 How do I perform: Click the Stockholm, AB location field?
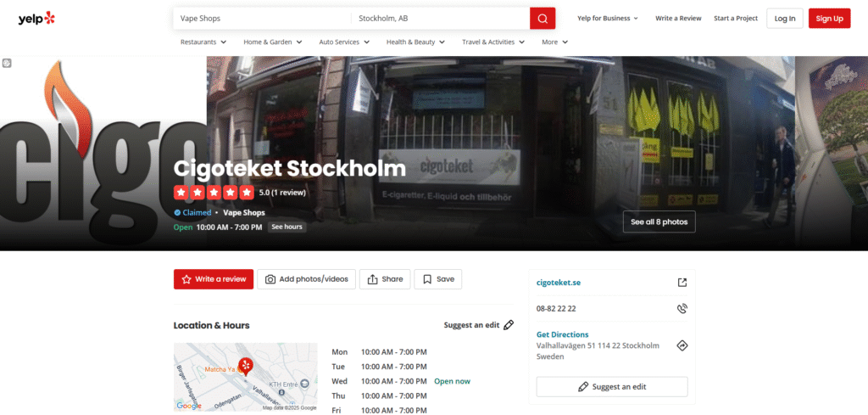point(441,19)
